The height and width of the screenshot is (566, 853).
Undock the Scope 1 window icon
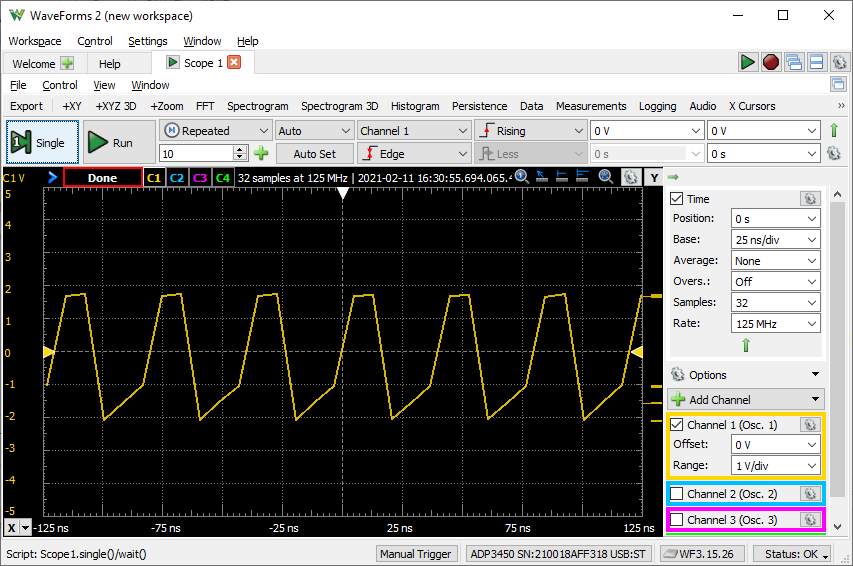[x=838, y=84]
